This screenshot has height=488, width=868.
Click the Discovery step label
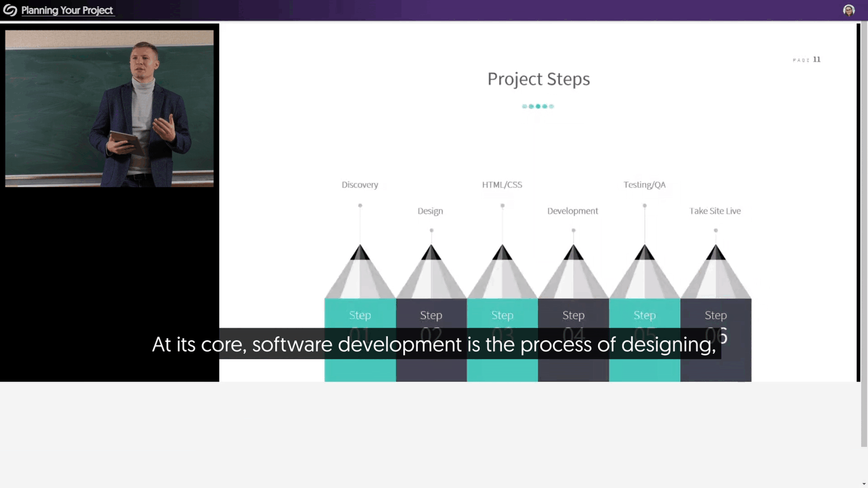[x=360, y=184]
